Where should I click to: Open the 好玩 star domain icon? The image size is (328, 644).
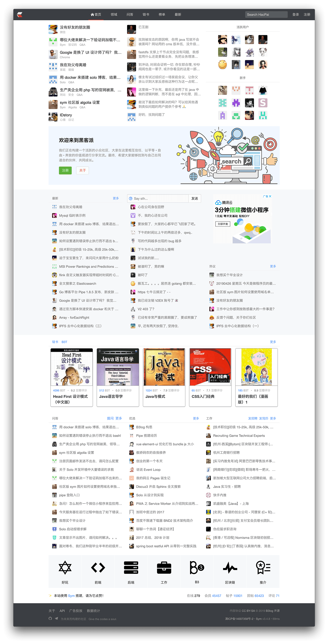65,567
